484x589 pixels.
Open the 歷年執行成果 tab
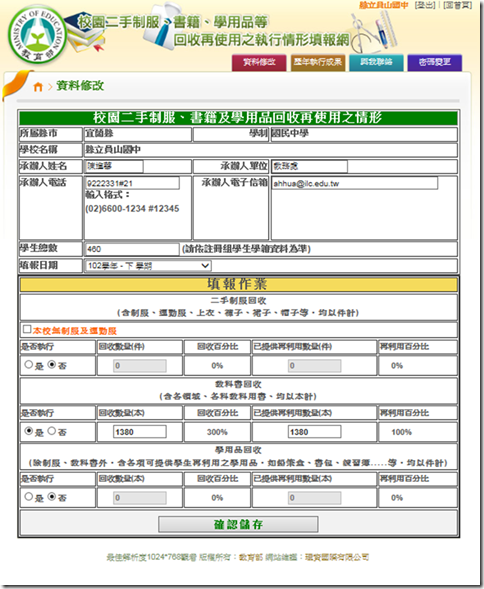click(x=318, y=62)
